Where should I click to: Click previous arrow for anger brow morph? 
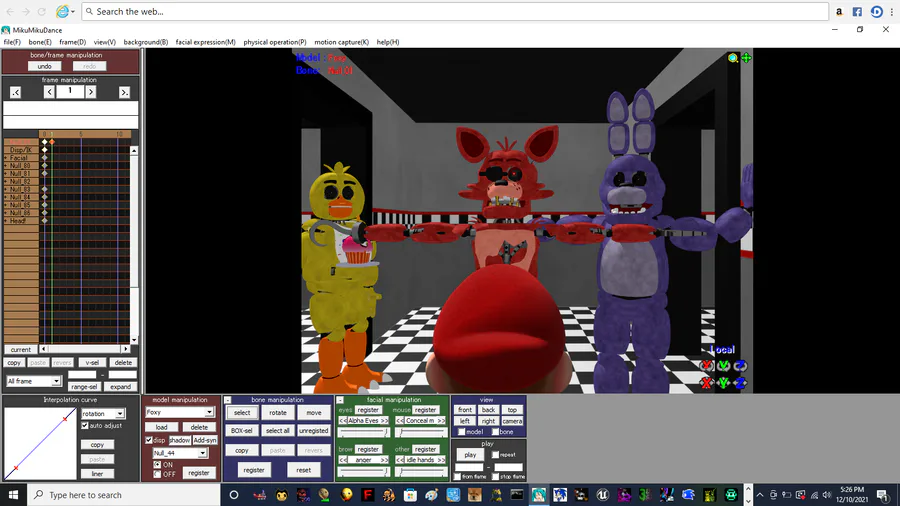[x=343, y=460]
